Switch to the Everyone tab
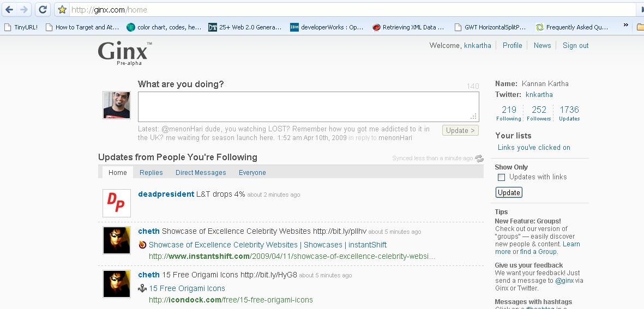644x309 pixels. [x=252, y=173]
